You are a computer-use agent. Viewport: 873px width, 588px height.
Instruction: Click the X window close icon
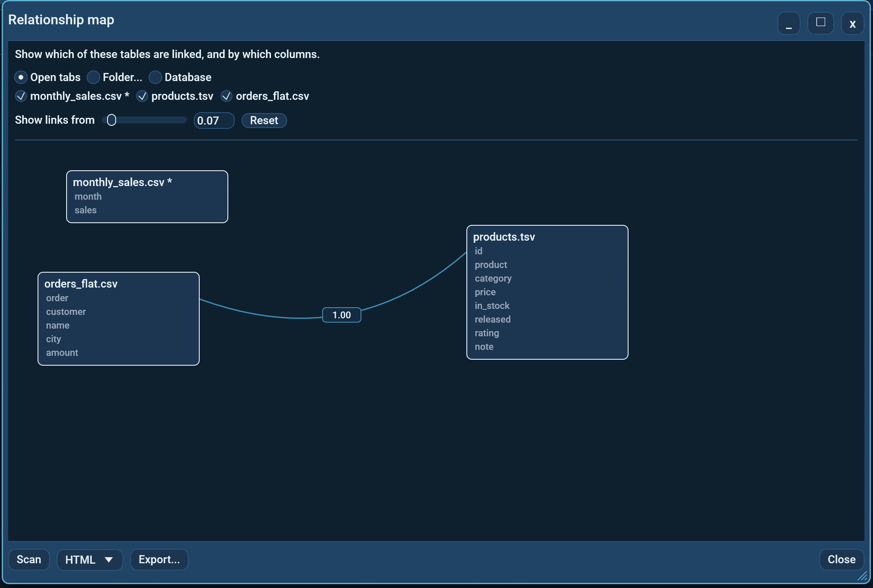click(853, 23)
